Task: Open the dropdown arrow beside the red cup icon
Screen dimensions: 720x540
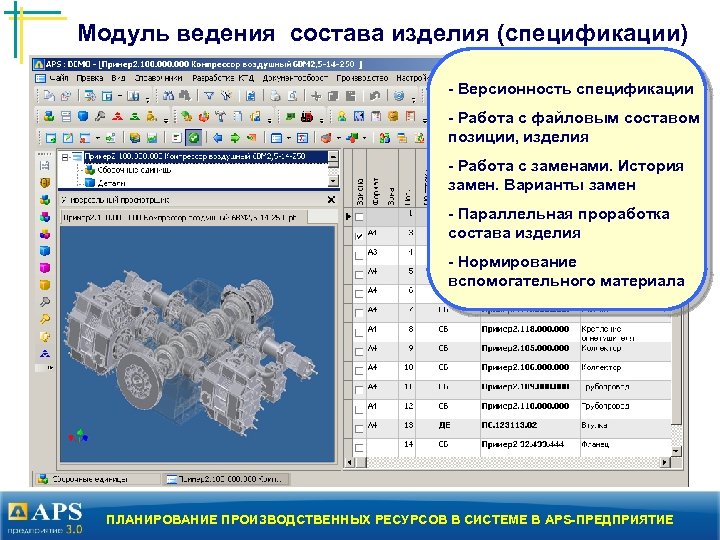Action: pos(338,137)
